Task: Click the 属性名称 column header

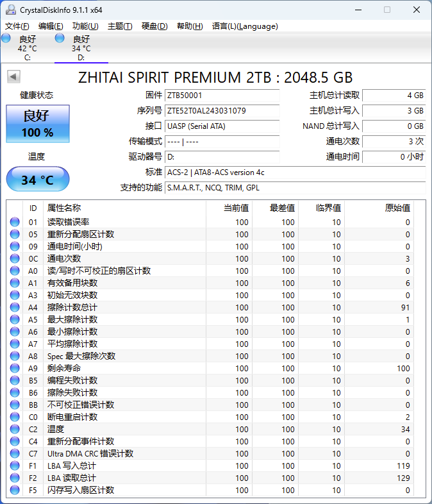Action: point(124,208)
